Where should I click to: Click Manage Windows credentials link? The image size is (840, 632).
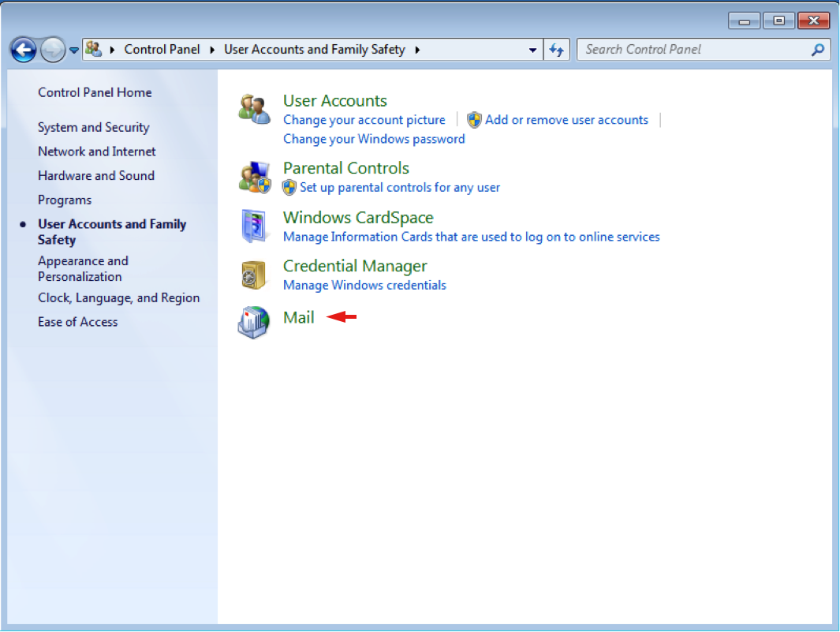tap(364, 285)
